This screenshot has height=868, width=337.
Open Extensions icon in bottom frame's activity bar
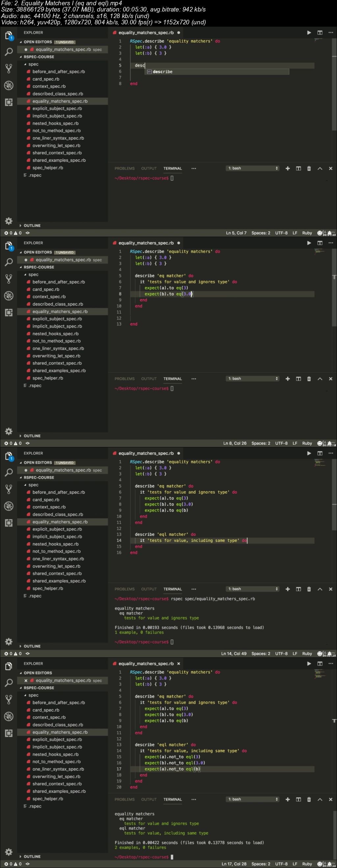tap(9, 733)
